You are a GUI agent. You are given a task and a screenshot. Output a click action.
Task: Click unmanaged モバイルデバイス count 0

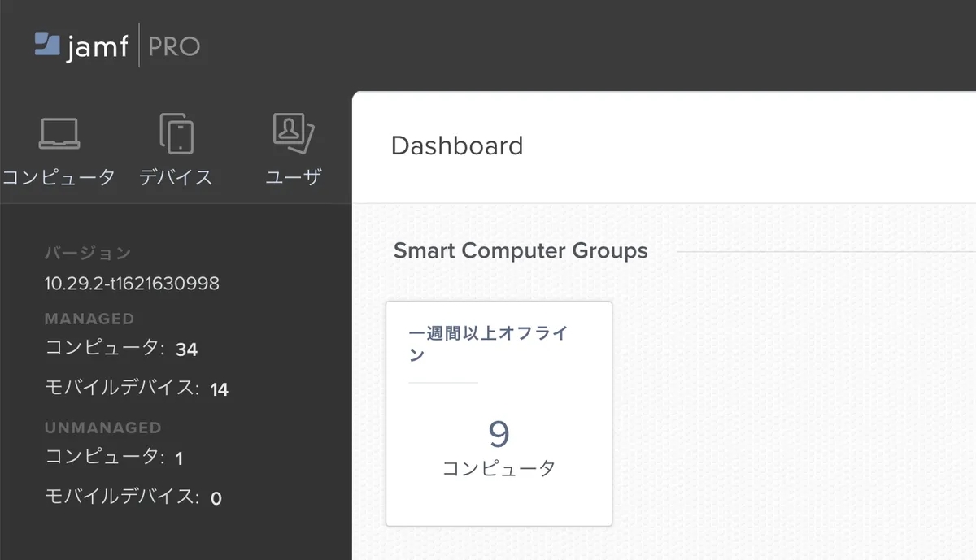pyautogui.click(x=216, y=497)
